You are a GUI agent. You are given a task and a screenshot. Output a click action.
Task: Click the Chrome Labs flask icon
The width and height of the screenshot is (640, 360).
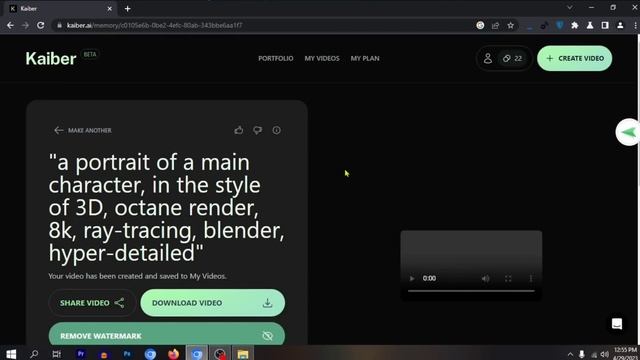point(590,25)
